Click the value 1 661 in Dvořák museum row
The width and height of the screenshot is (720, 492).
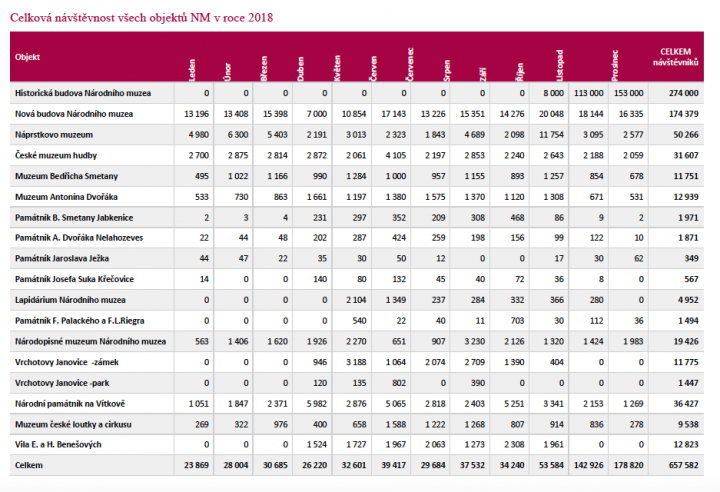[316, 197]
